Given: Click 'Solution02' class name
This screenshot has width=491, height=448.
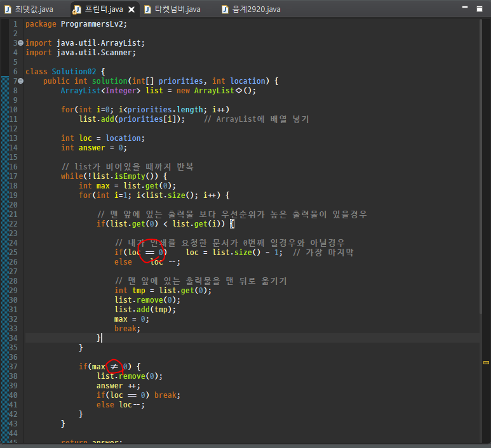Looking at the screenshot, I should point(74,72).
